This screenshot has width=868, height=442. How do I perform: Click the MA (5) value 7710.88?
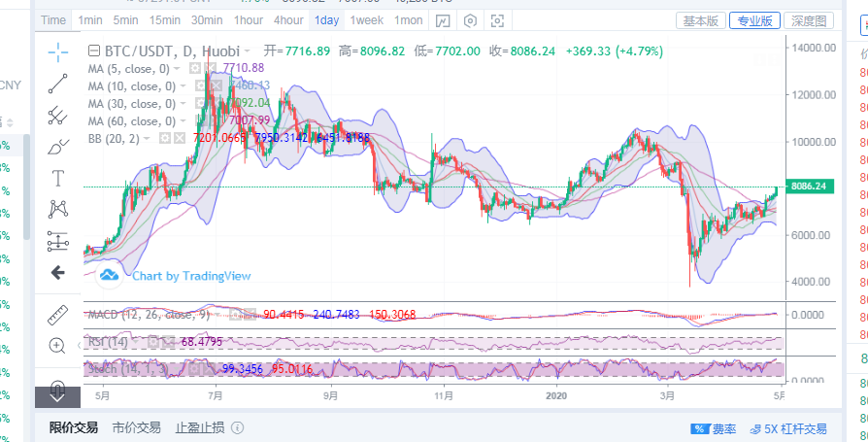(x=243, y=68)
